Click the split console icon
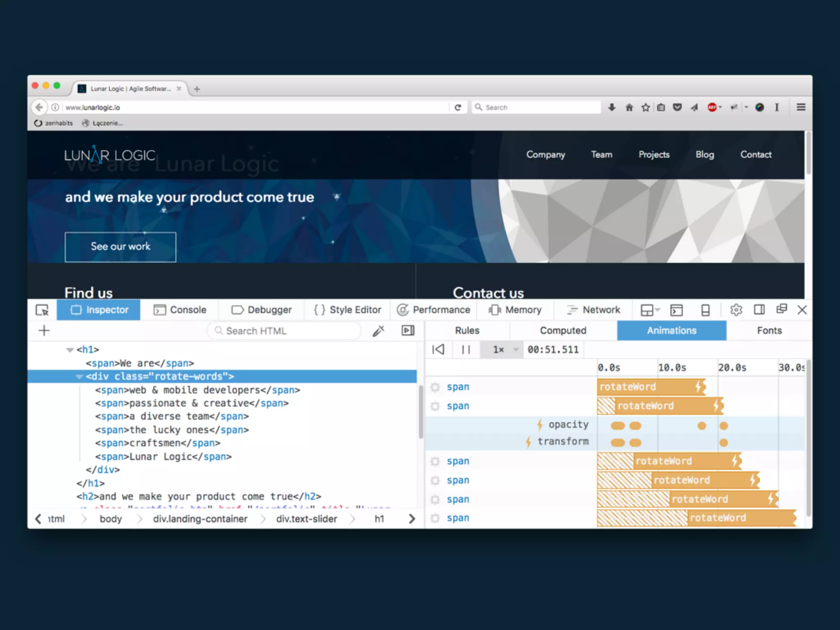Viewport: 840px width, 630px height. (x=676, y=310)
